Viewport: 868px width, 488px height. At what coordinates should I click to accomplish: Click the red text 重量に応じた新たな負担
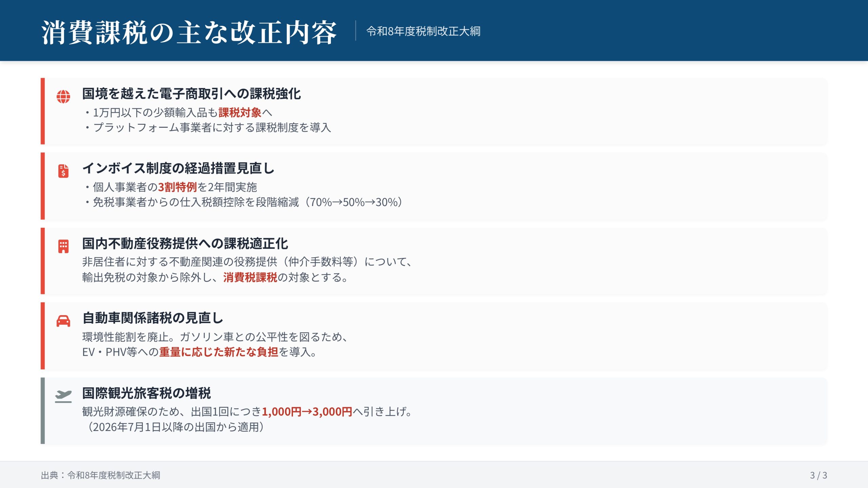(218, 352)
